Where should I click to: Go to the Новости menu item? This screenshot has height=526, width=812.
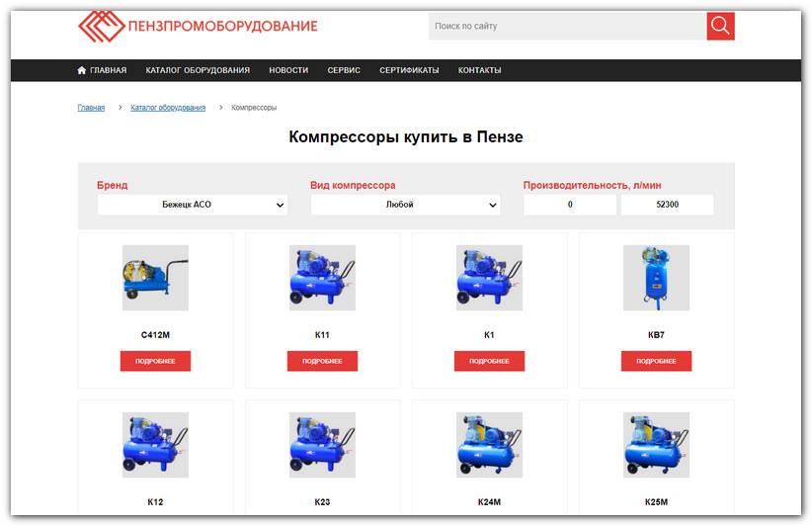288,70
